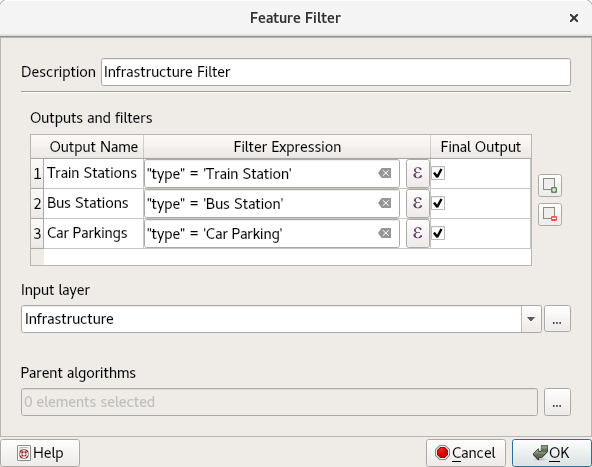Select the Car Parkings output name cell

(x=93, y=233)
